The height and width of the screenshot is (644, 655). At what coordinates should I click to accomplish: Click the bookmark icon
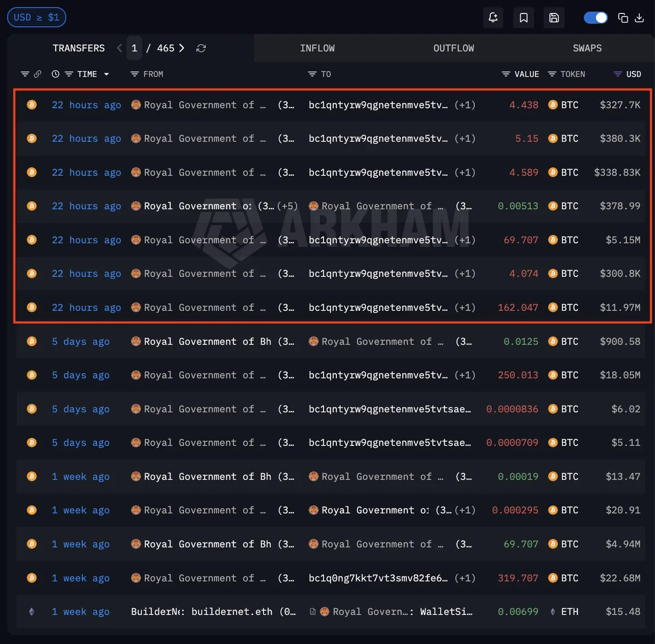(523, 18)
